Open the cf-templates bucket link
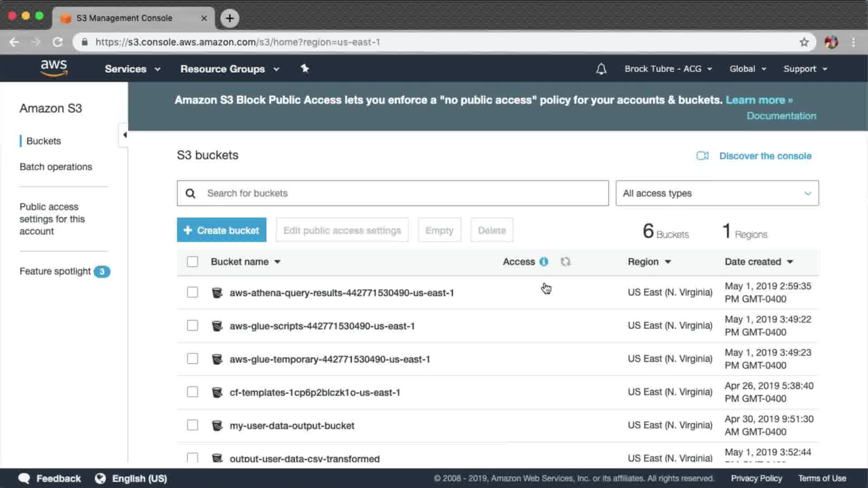This screenshot has height=488, width=868. pos(315,392)
